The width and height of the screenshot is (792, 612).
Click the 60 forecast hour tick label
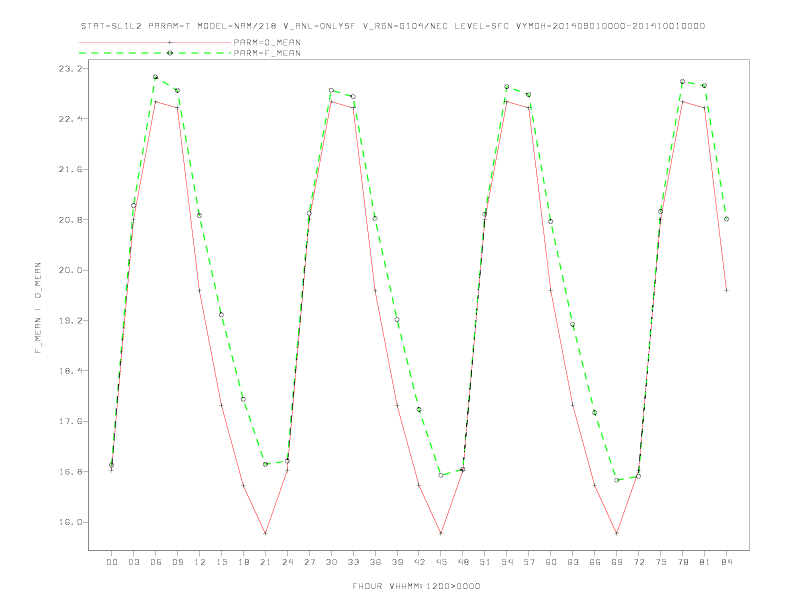(x=551, y=562)
